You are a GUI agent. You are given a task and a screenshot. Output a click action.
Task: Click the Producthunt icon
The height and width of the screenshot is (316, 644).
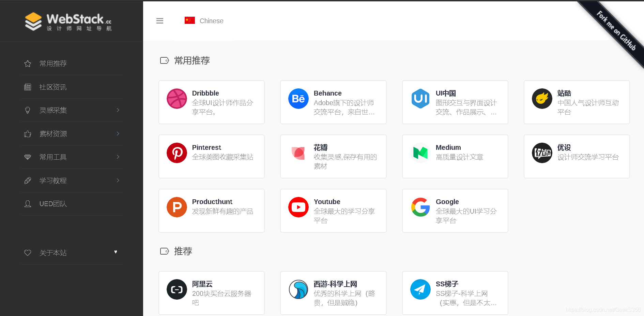[177, 207]
